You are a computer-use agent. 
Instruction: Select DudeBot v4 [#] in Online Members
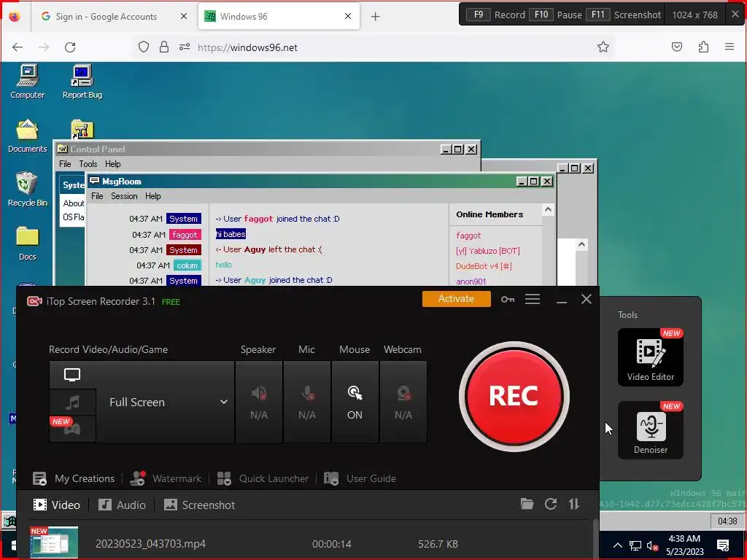coord(484,266)
